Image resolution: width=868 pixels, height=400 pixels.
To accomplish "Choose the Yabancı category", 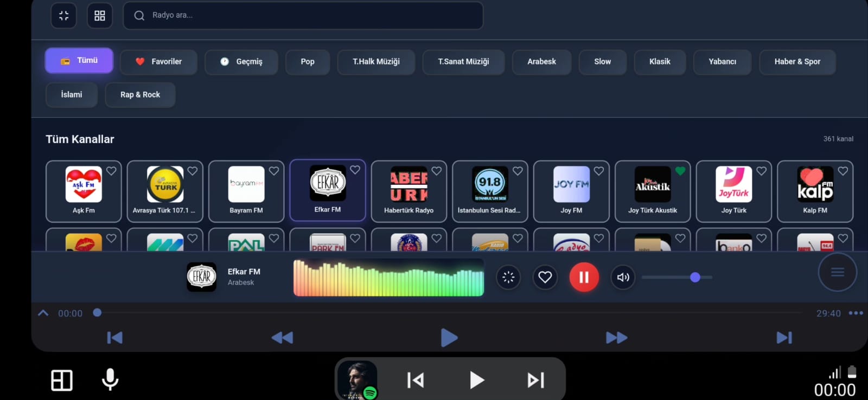I will click(722, 62).
